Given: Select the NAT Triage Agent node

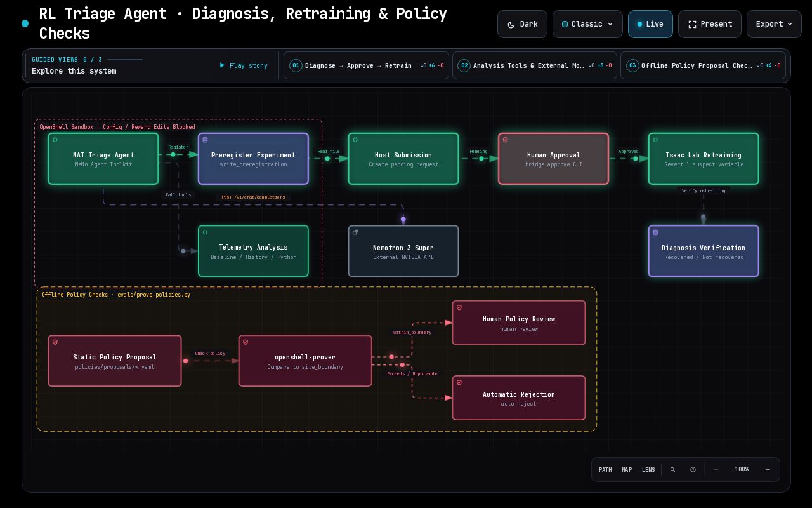Looking at the screenshot, I should 103,159.
